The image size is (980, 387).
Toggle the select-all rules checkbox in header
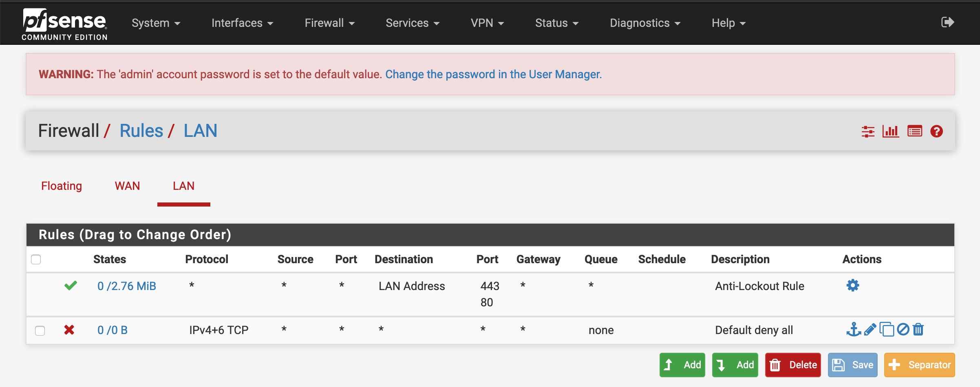click(x=36, y=259)
